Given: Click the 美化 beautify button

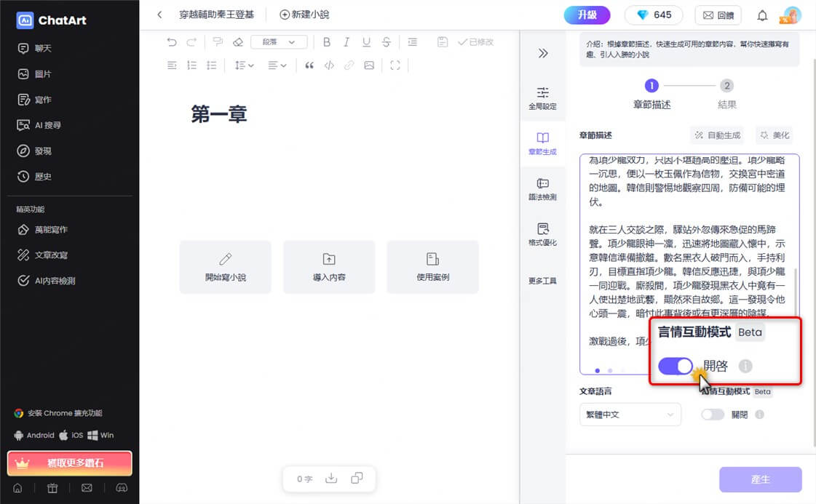Looking at the screenshot, I should (x=775, y=135).
